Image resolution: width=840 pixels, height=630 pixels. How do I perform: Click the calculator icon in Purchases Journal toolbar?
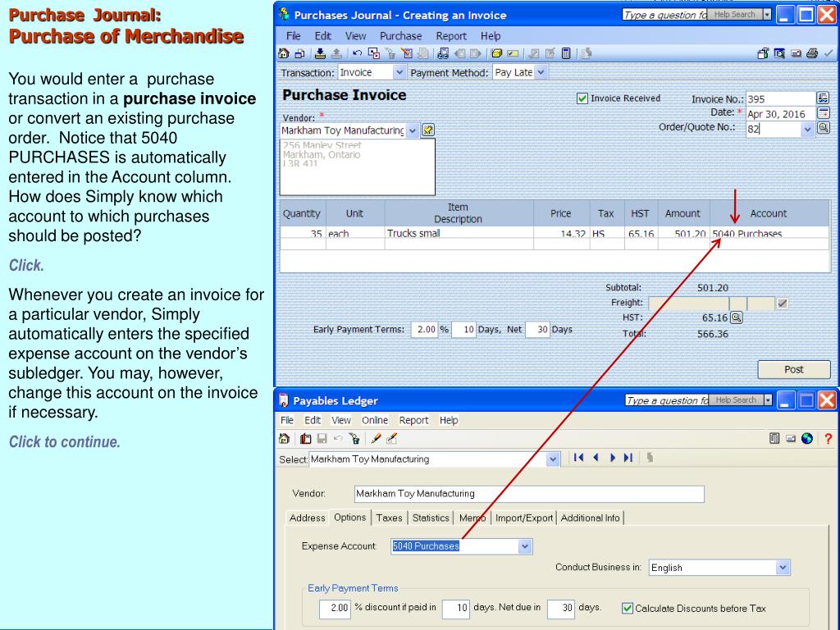click(x=566, y=53)
